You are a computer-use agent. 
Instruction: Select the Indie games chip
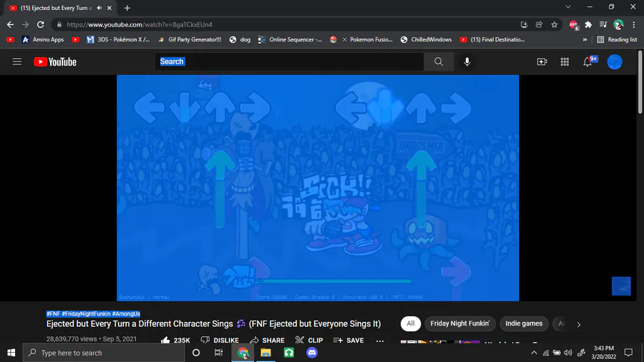click(x=524, y=323)
